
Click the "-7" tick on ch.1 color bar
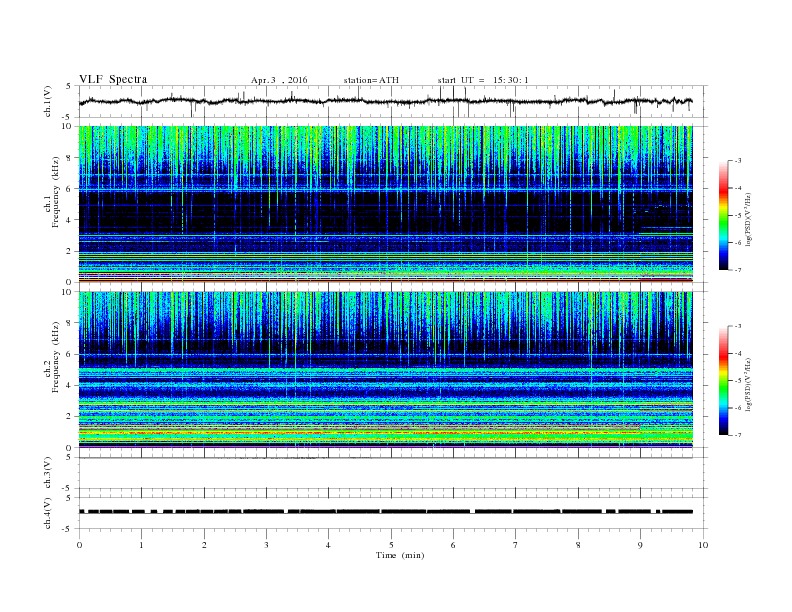click(738, 270)
